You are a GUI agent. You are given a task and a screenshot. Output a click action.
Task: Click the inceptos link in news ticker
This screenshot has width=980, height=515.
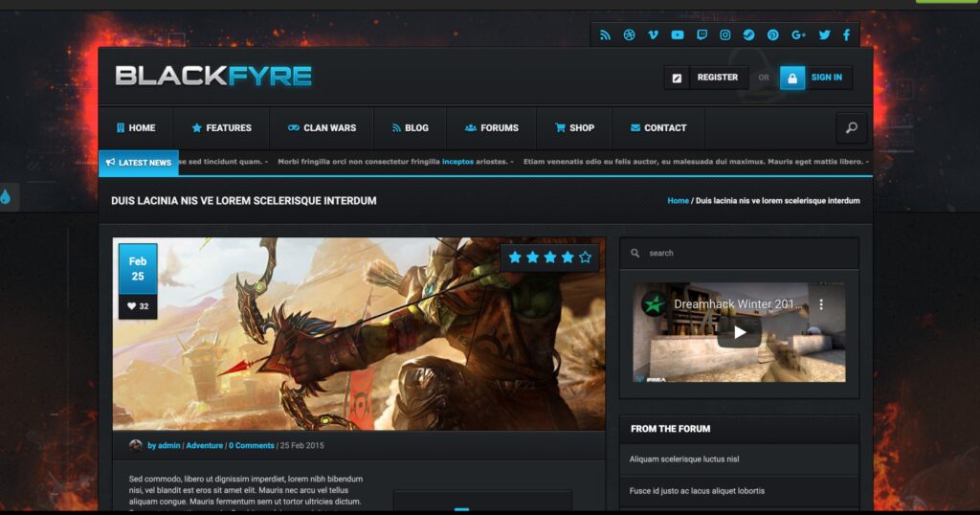pos(457,161)
